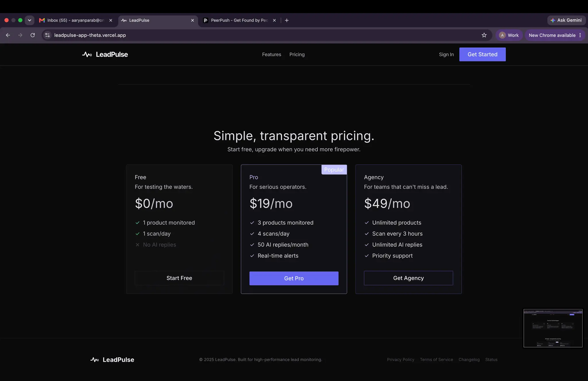Open the Changelog footer link
The height and width of the screenshot is (381, 588).
pyautogui.click(x=469, y=360)
